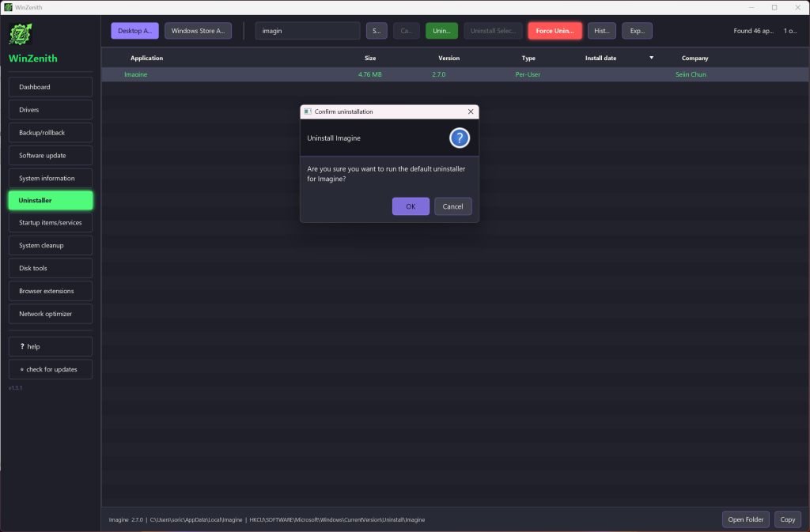Copy the Imagine install info
810x532 pixels.
point(787,519)
